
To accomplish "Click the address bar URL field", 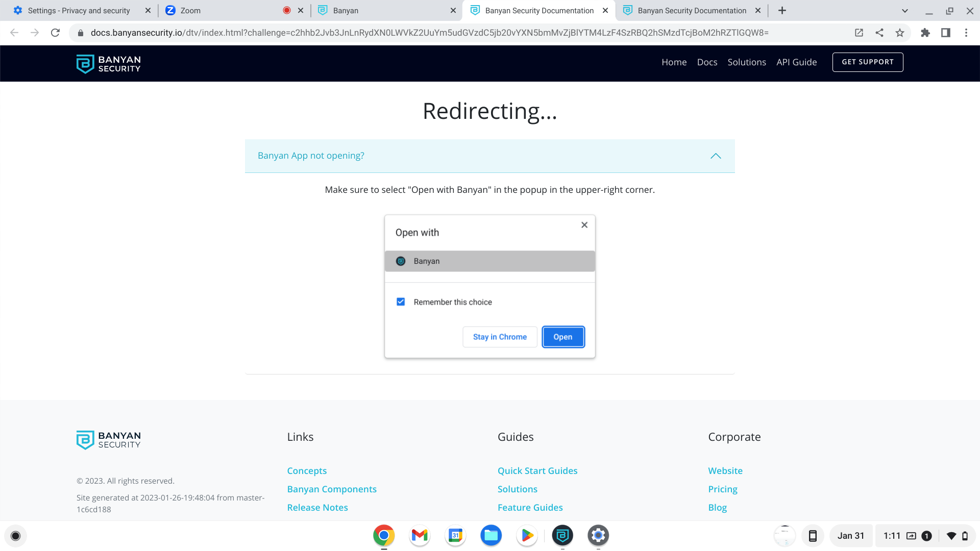I will tap(429, 33).
